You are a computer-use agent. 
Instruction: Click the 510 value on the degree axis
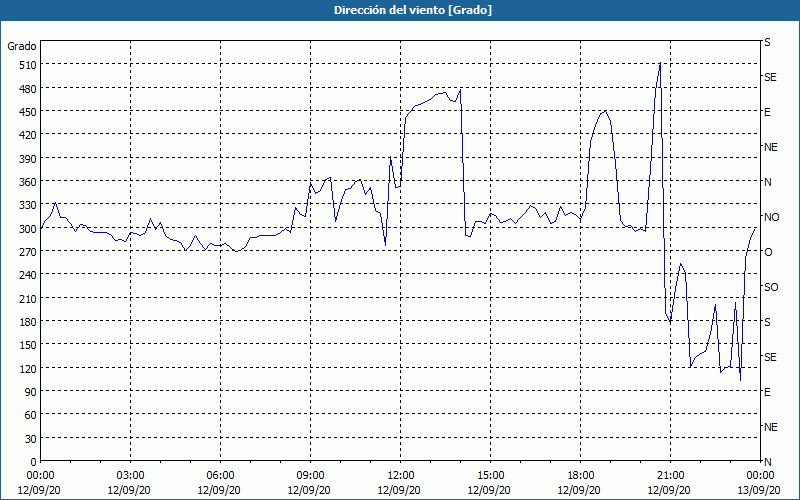coord(28,65)
